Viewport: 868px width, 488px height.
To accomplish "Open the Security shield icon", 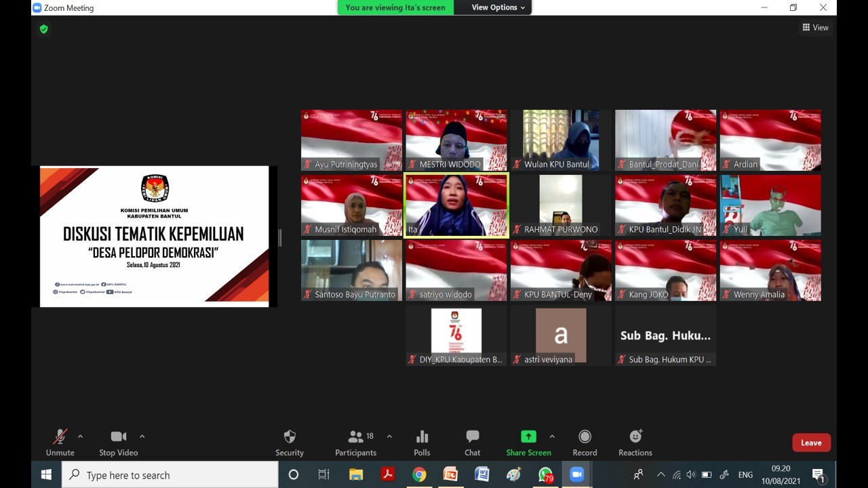I will tap(290, 437).
